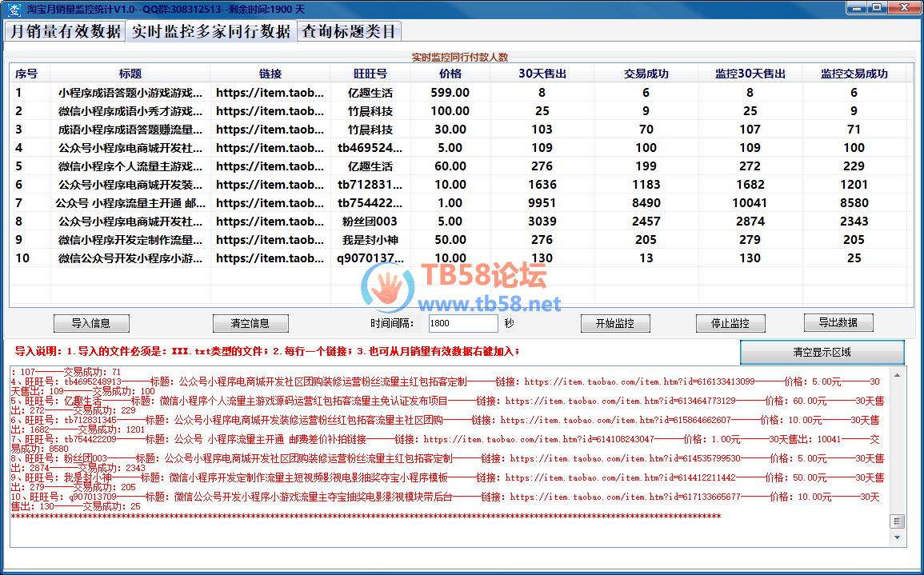This screenshot has width=924, height=575.
Task: Click 旺旺号 cell 我是封小神
Action: 370,240
